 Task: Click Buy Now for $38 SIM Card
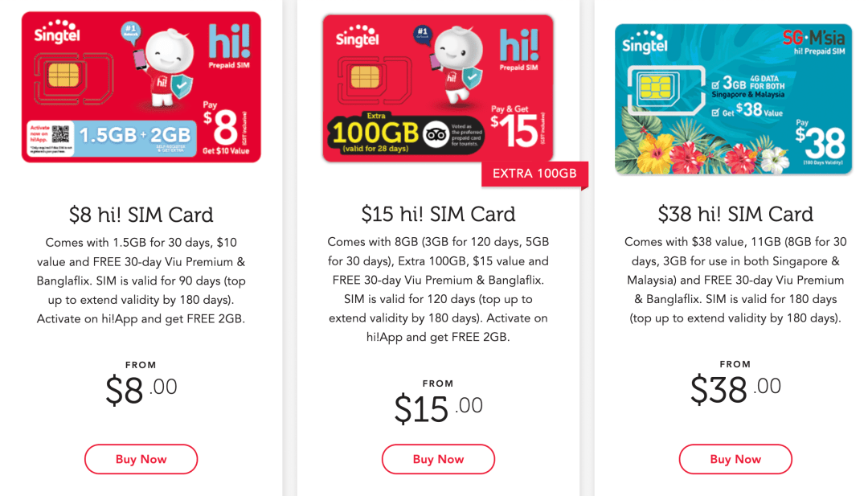click(735, 459)
